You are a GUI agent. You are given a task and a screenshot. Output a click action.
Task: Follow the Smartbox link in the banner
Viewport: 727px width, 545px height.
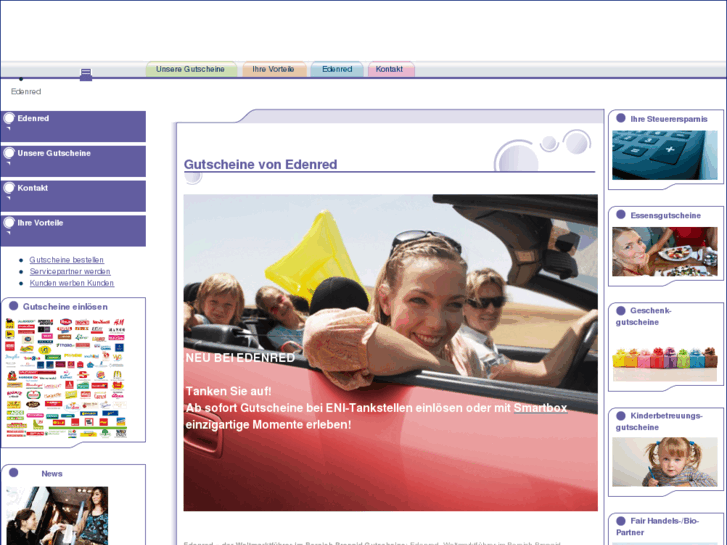tap(541, 408)
